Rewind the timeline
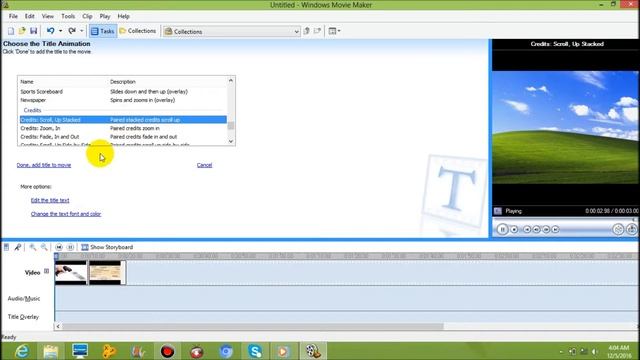The image size is (640, 360). click(x=59, y=247)
